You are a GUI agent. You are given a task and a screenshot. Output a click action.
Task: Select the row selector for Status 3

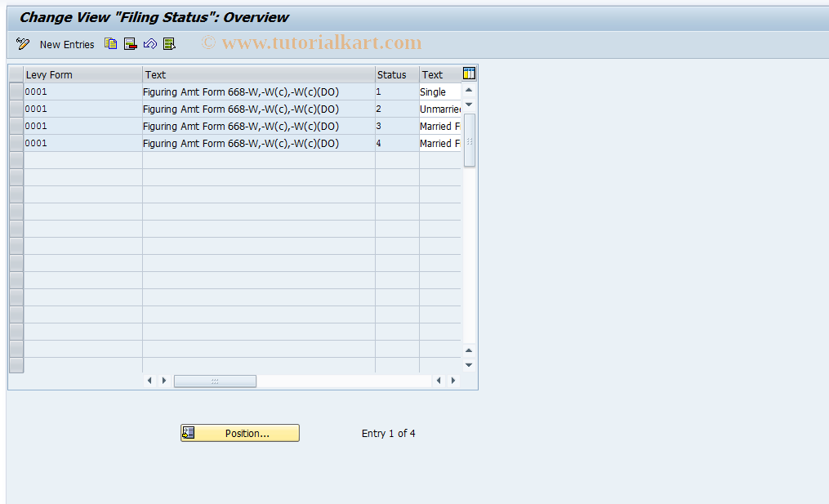16,126
